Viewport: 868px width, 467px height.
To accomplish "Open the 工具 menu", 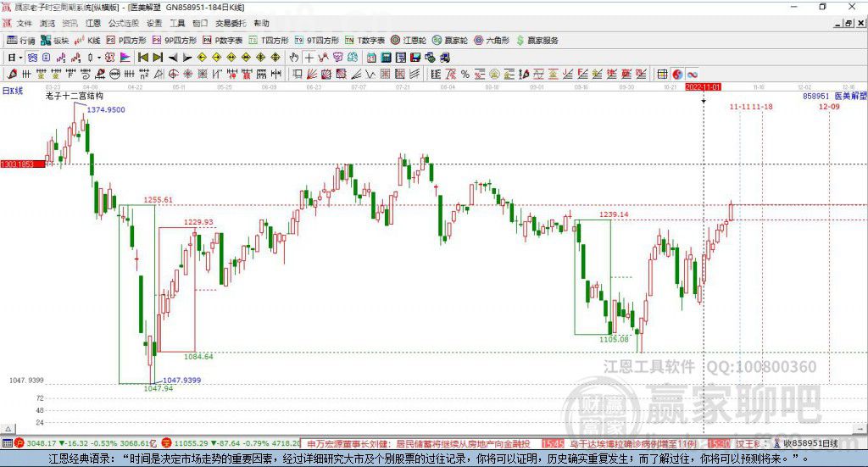I will click(x=177, y=23).
